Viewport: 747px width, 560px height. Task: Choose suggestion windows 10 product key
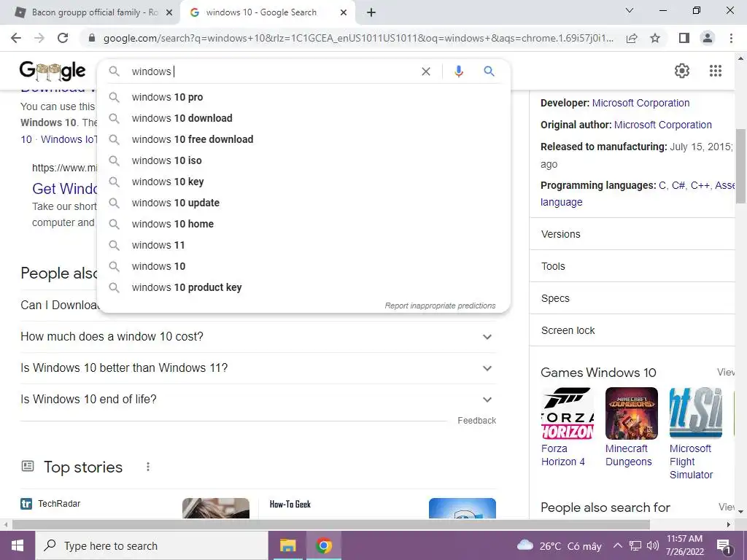[x=304, y=287]
